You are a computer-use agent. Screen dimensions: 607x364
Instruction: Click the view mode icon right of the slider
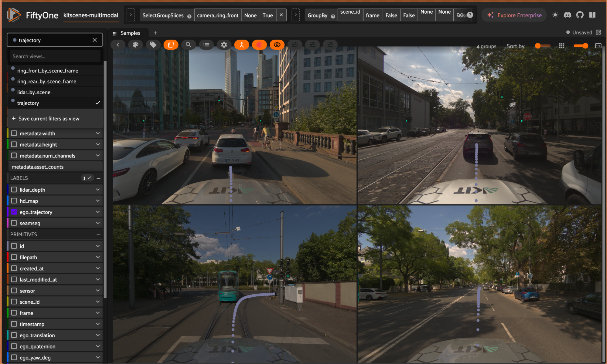[x=598, y=46]
